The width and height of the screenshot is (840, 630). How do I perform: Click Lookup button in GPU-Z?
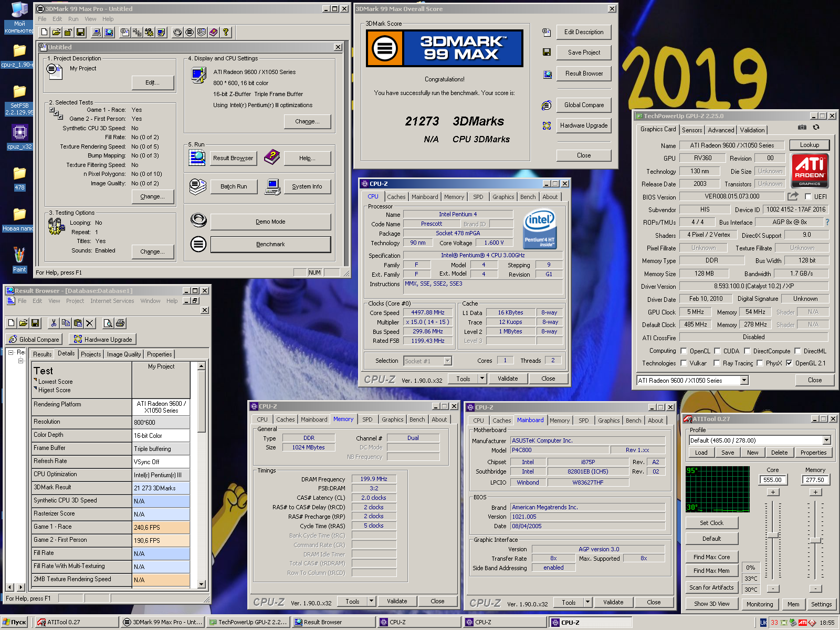(x=809, y=145)
